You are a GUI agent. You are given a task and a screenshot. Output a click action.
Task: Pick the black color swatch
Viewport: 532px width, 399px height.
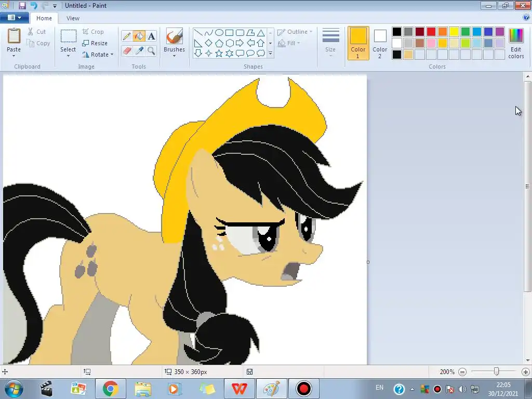pyautogui.click(x=396, y=32)
